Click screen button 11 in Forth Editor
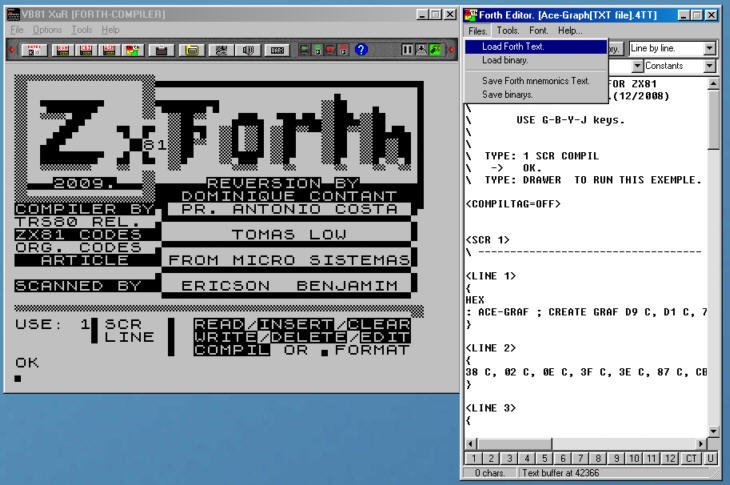The width and height of the screenshot is (730, 485). pyautogui.click(x=651, y=458)
